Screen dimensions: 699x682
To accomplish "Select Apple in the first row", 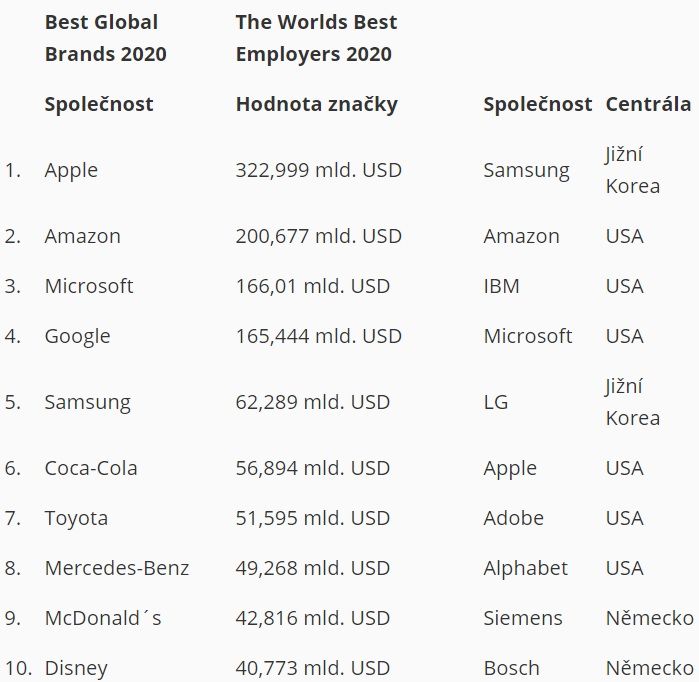I will 71,171.
